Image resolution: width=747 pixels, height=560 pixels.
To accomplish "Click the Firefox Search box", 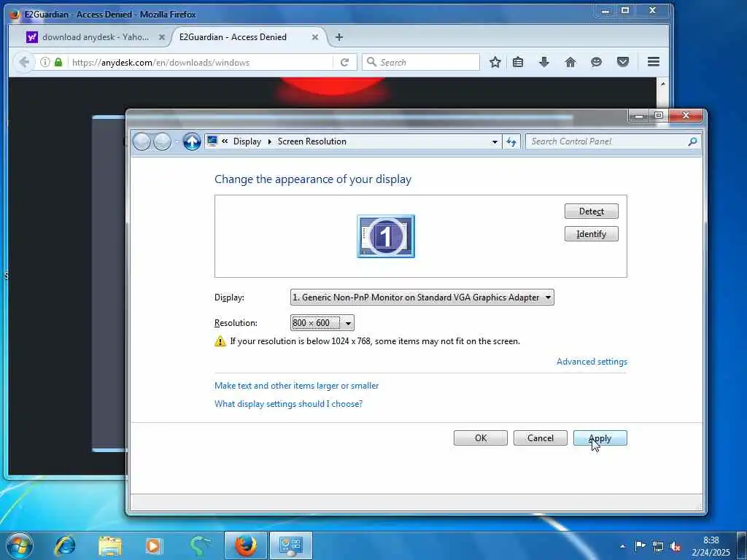I will pyautogui.click(x=421, y=63).
